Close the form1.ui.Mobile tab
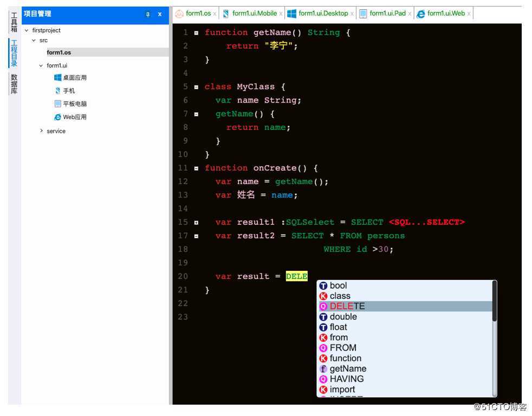 pos(281,14)
